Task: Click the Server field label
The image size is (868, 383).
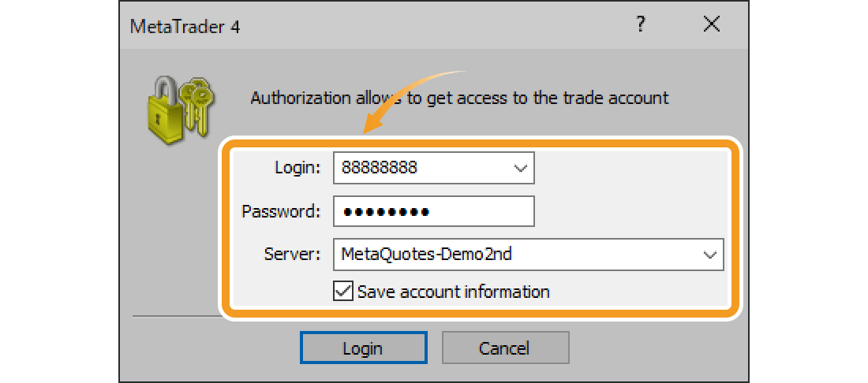Action: pyautogui.click(x=293, y=255)
